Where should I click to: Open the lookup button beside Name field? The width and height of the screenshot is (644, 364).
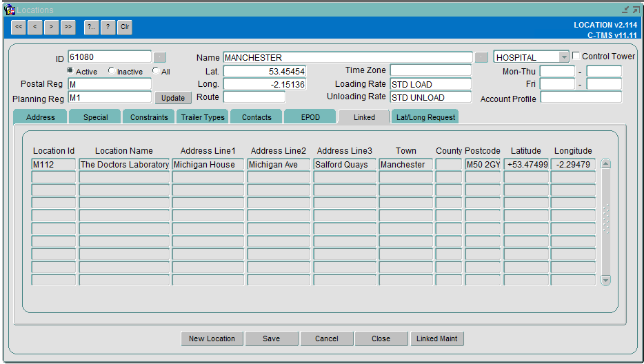481,57
